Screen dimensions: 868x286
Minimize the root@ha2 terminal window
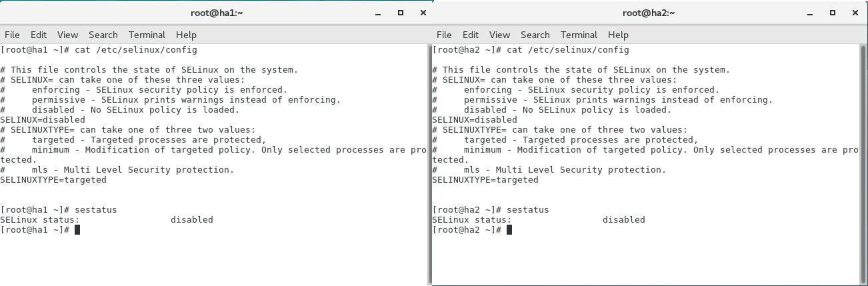(x=810, y=13)
